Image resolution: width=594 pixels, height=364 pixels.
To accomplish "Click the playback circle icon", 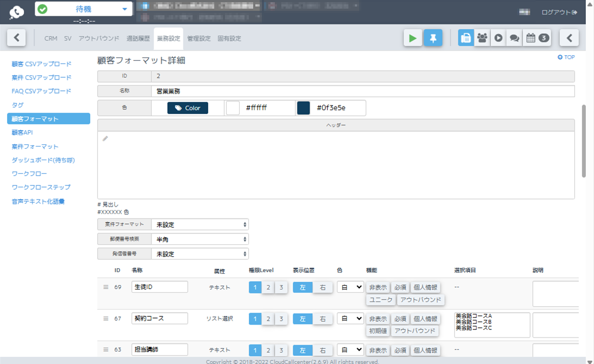I will [498, 38].
